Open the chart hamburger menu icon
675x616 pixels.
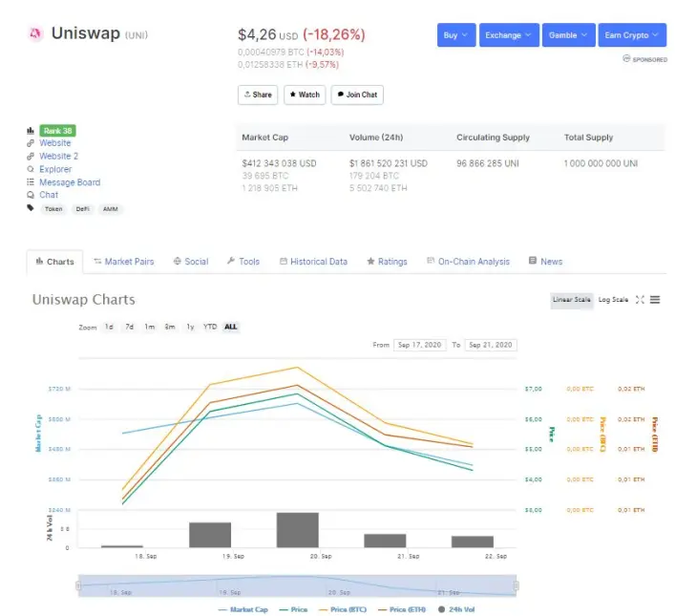coord(655,300)
